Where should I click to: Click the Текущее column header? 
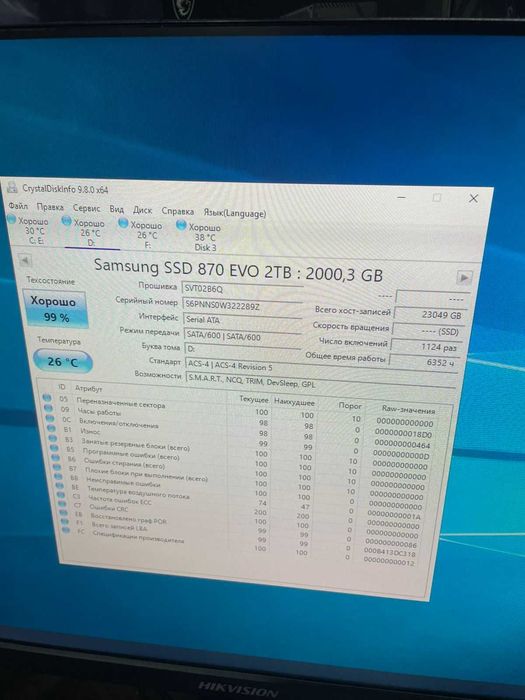(254, 399)
